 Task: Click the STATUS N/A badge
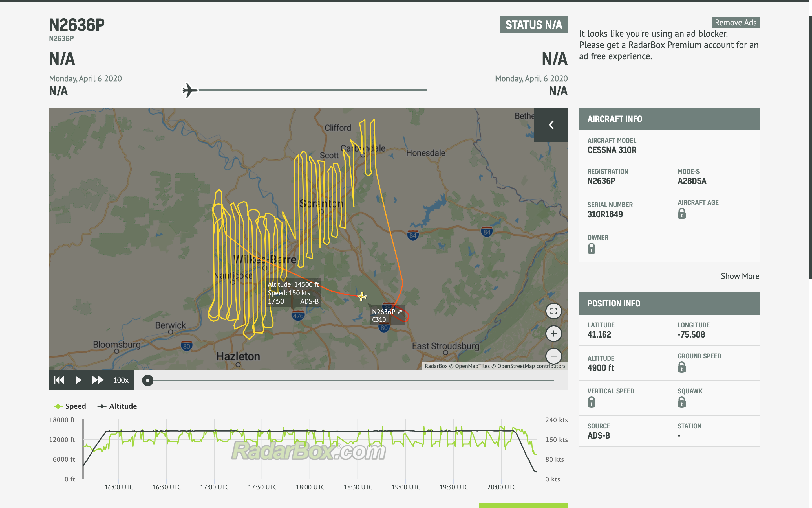534,25
